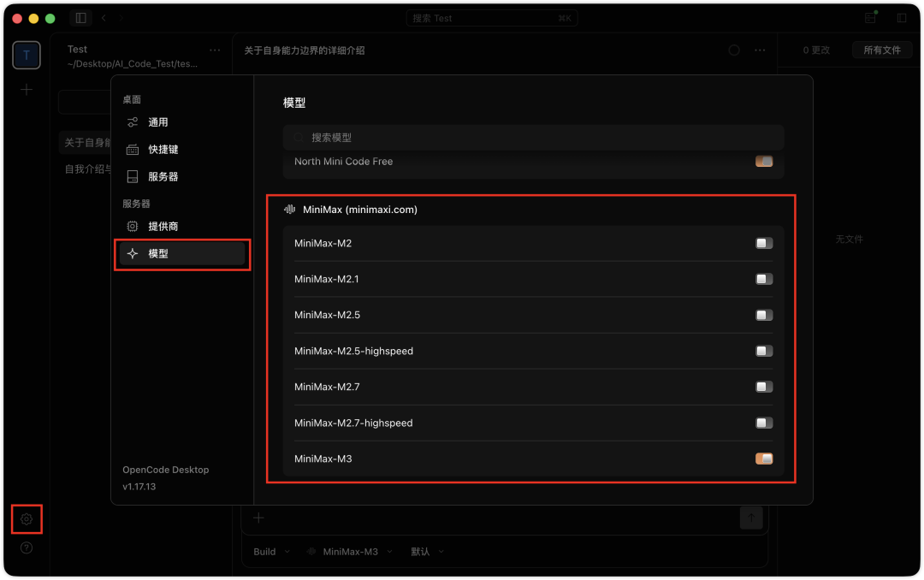Click the MiniMax-M2.5-highspeed model name
Screen dimensions: 924x580
(x=353, y=351)
